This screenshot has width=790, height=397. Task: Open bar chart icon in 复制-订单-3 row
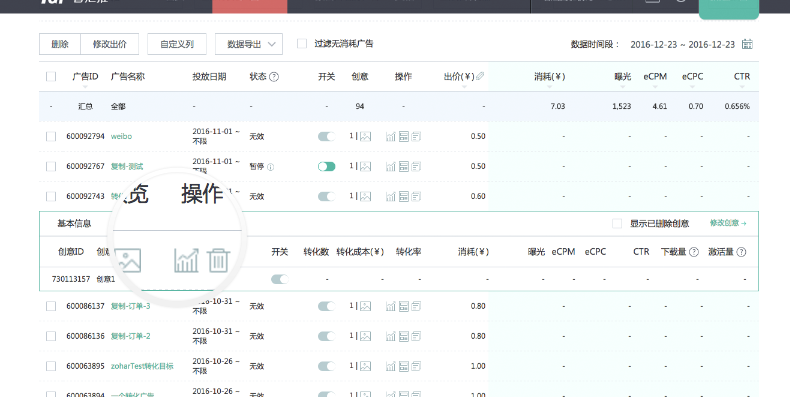390,306
